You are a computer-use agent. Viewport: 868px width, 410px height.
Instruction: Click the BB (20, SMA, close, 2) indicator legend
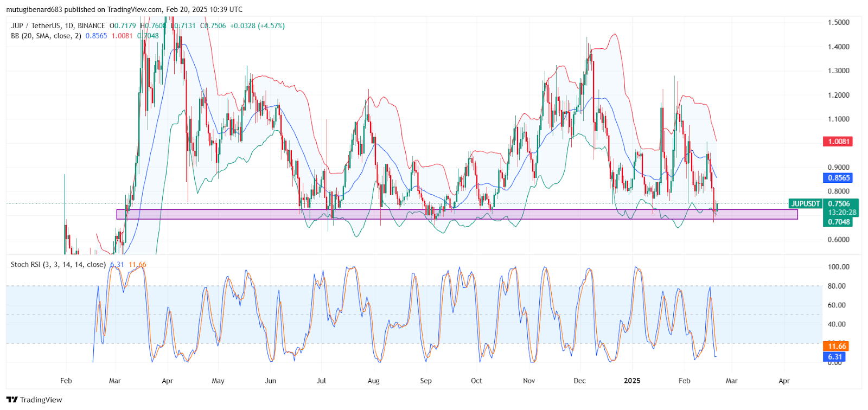click(x=46, y=36)
